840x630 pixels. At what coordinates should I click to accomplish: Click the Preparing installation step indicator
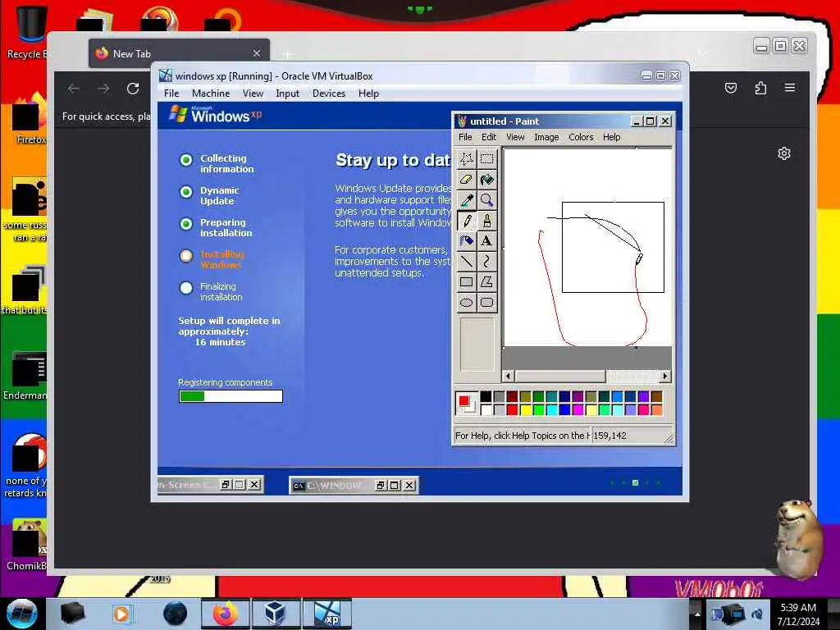(x=186, y=224)
